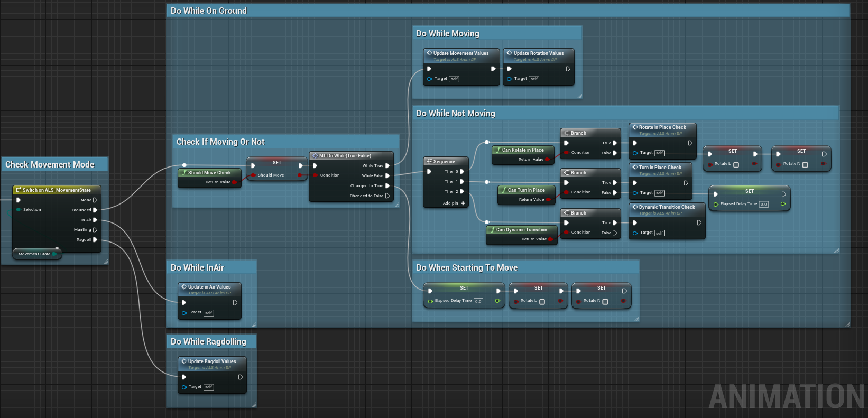
Task: Click the Switch on ALS_MovementState node icon
Action: coord(18,190)
